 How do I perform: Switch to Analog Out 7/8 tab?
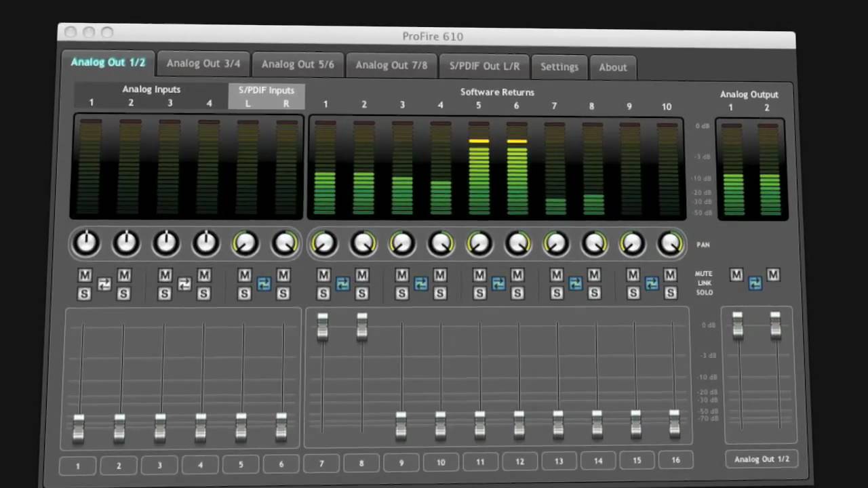(391, 65)
